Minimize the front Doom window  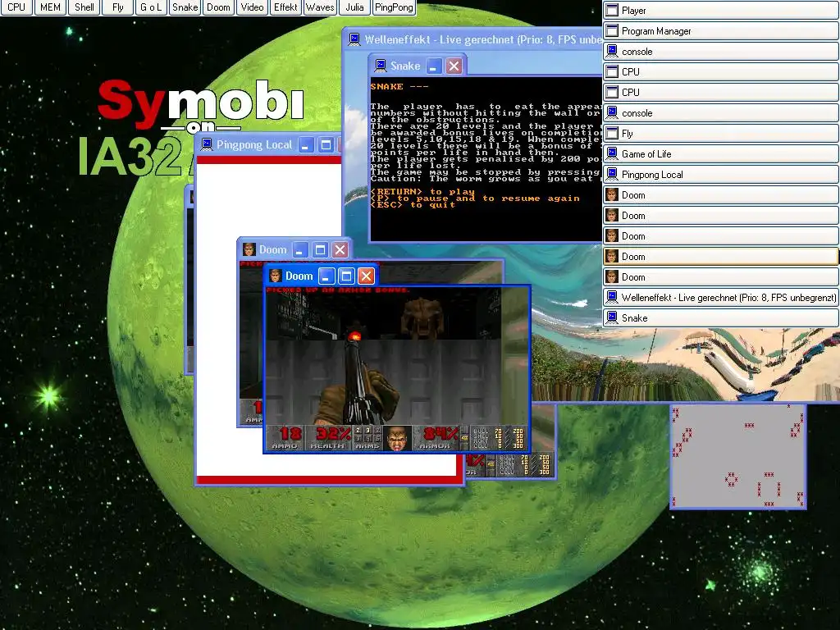(x=326, y=276)
